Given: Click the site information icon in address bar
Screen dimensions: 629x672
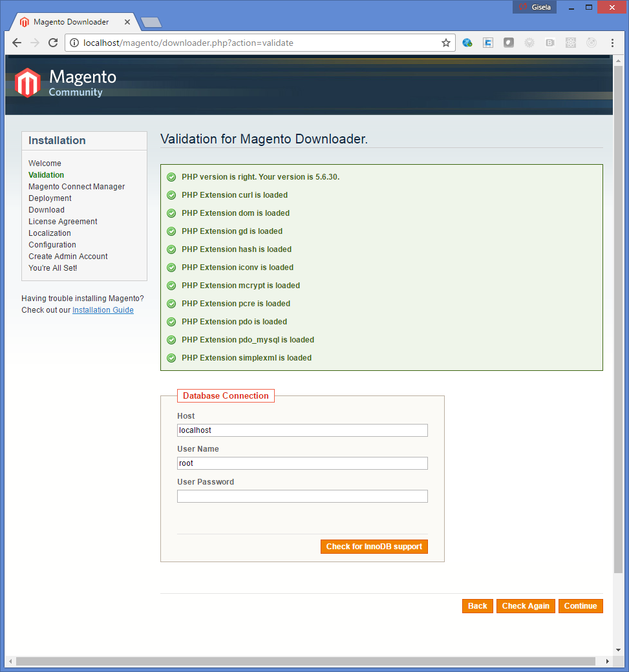Looking at the screenshot, I should [74, 43].
